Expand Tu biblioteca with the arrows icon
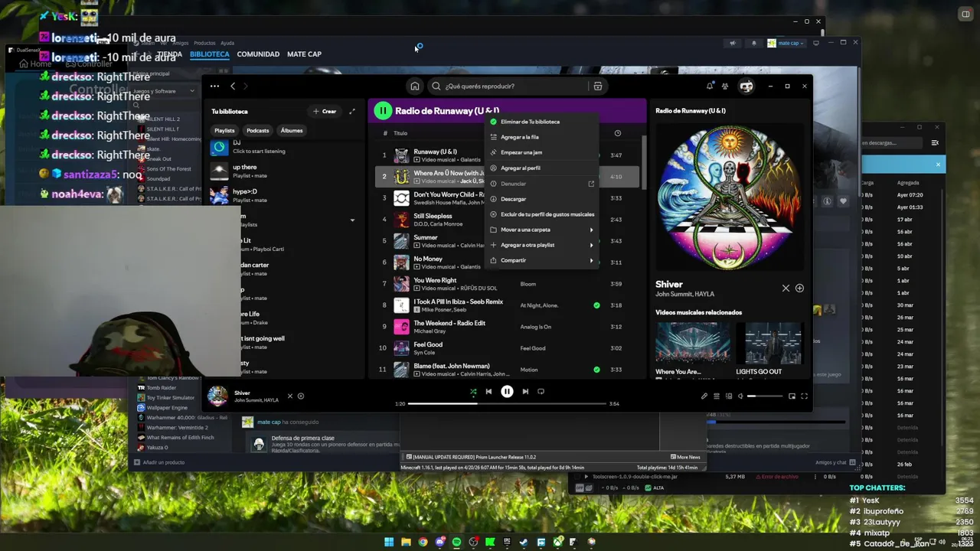The image size is (980, 551). (352, 111)
